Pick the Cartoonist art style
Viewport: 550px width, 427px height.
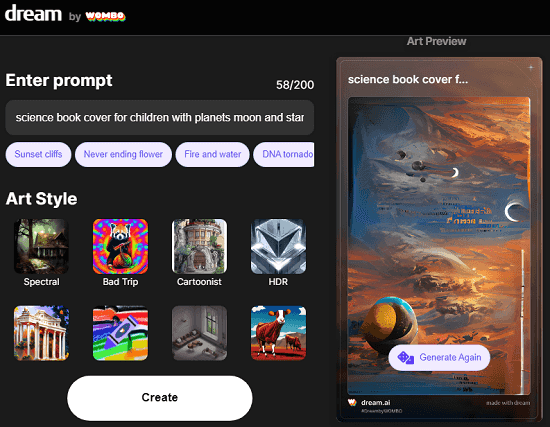(199, 246)
